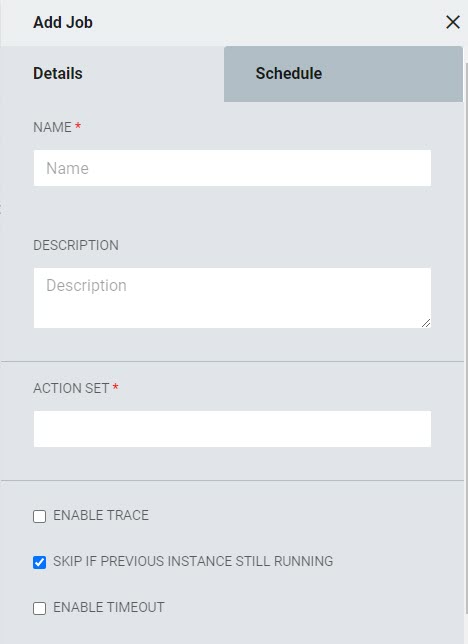468x644 pixels.
Task: Click the vertical scrollbar on the panel
Action: [x=466, y=337]
